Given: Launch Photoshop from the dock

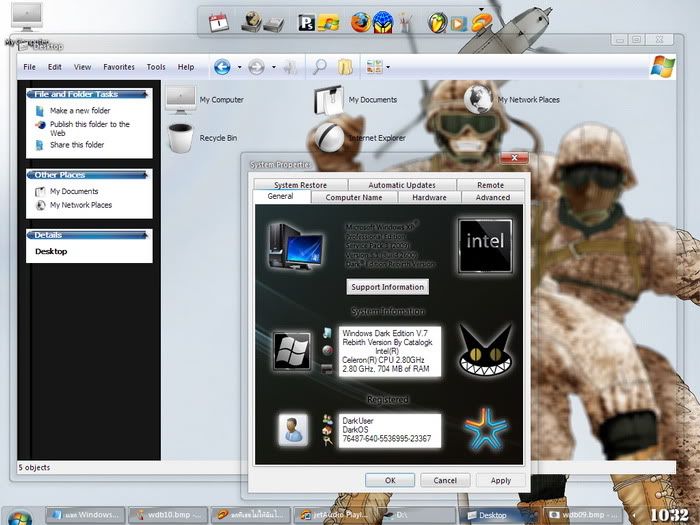Looking at the screenshot, I should (307, 22).
